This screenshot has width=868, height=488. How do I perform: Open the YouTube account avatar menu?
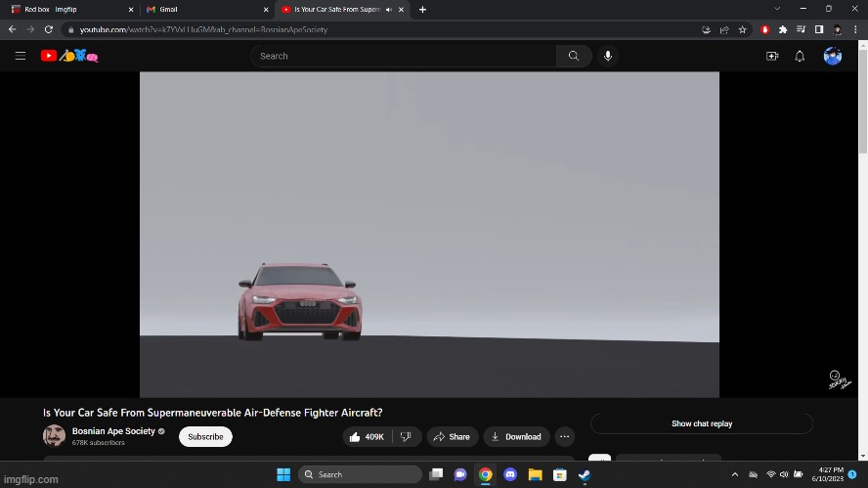(x=833, y=56)
